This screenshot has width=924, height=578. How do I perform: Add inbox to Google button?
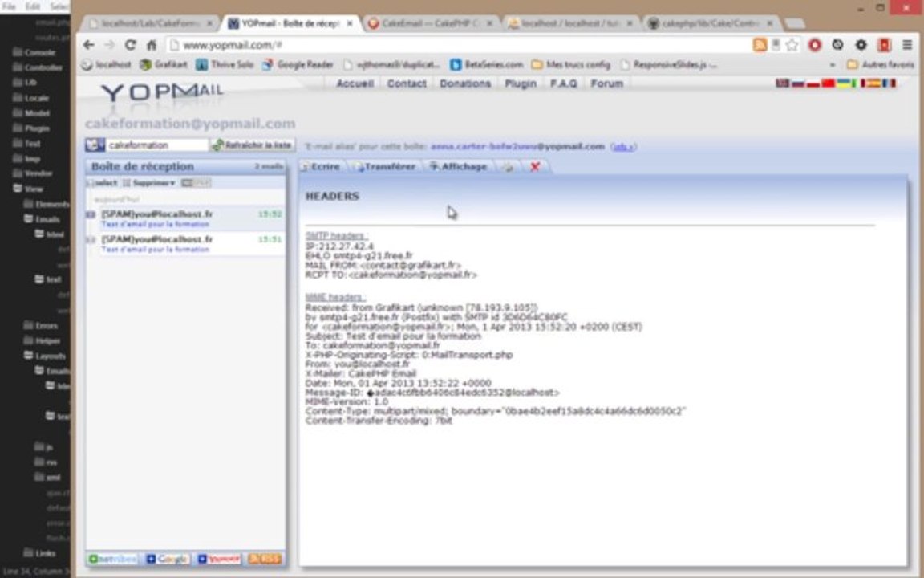tap(168, 559)
